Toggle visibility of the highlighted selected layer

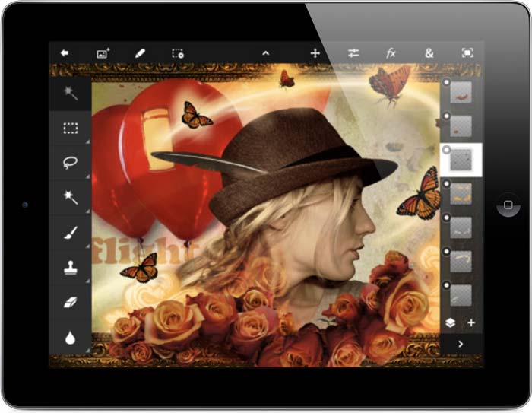point(447,149)
